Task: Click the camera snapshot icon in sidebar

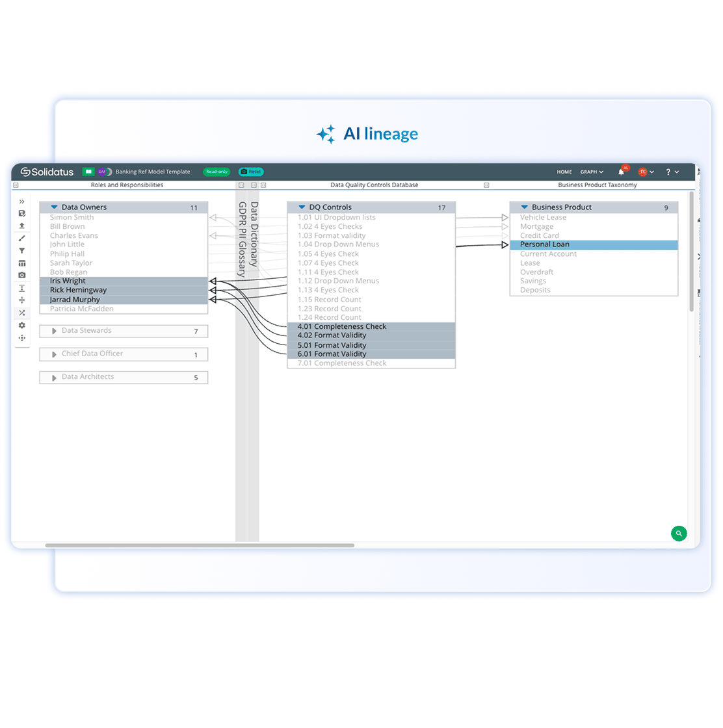Action: (21, 276)
